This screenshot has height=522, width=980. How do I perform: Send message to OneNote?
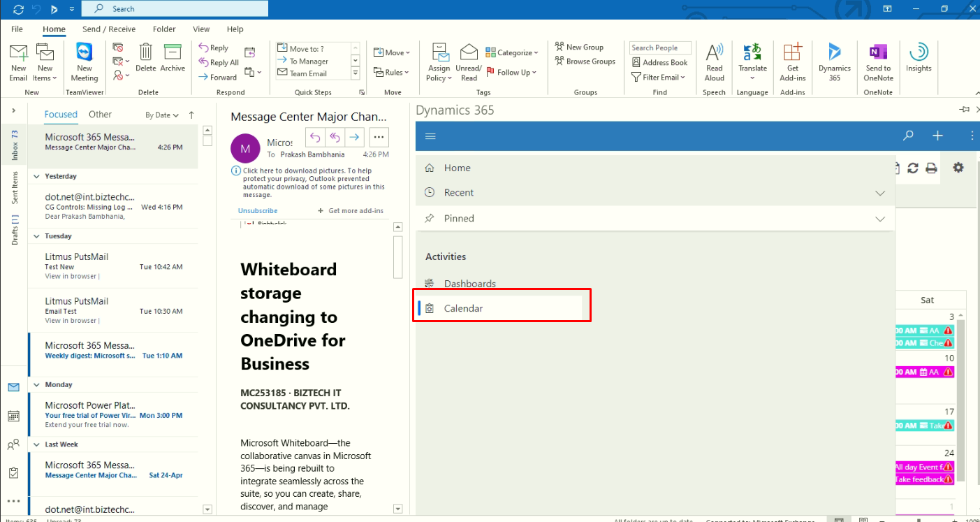coord(878,62)
